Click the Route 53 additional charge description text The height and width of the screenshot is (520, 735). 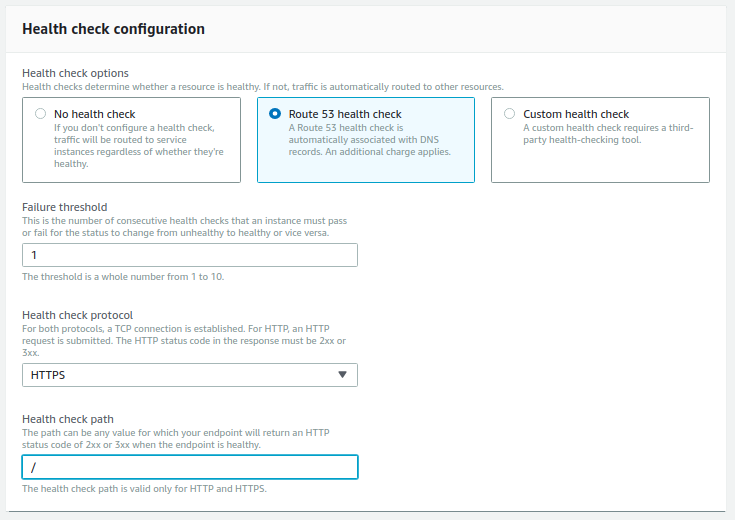coord(369,140)
